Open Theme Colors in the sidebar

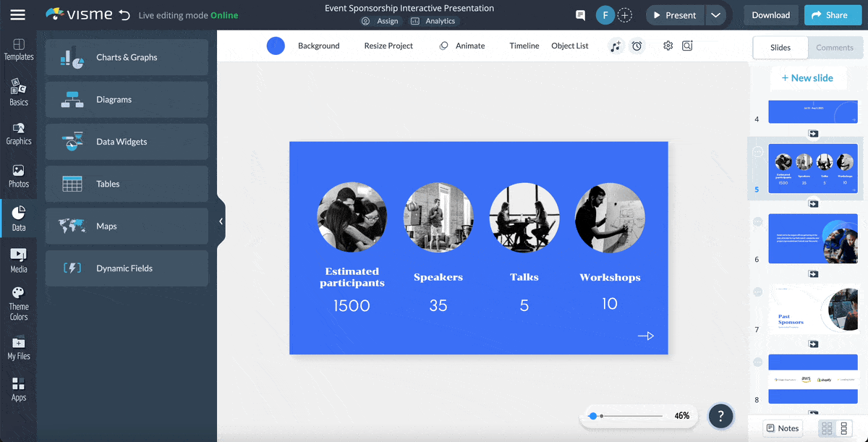coord(18,302)
